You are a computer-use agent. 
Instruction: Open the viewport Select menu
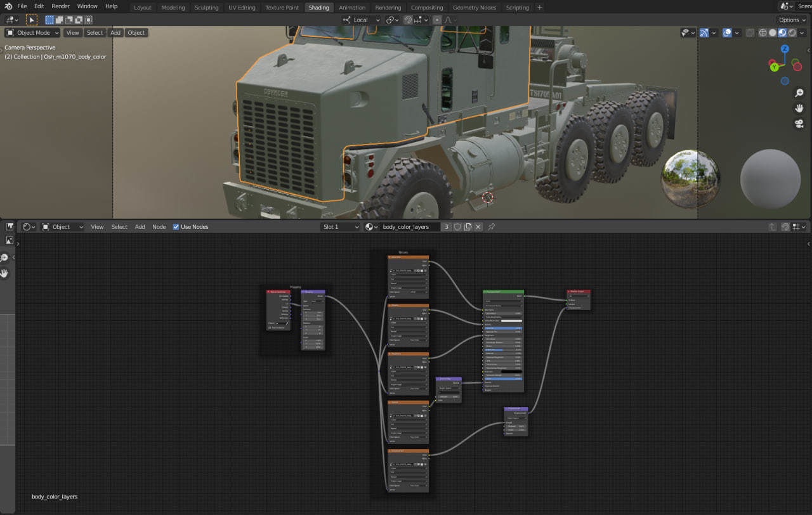(x=95, y=32)
